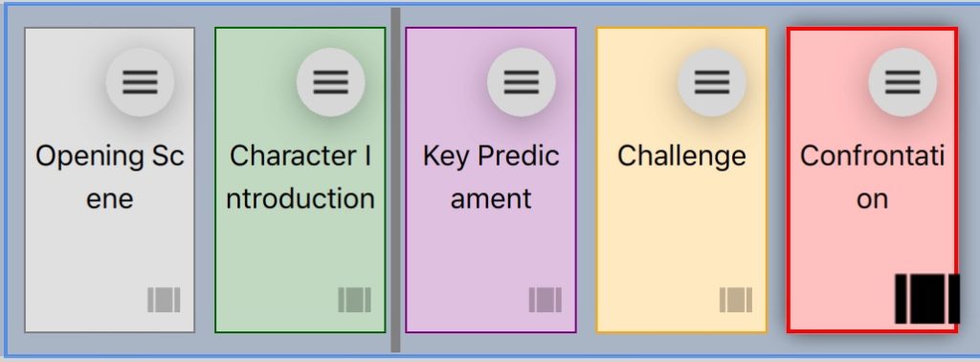Click the "Challenge" title text

click(681, 156)
